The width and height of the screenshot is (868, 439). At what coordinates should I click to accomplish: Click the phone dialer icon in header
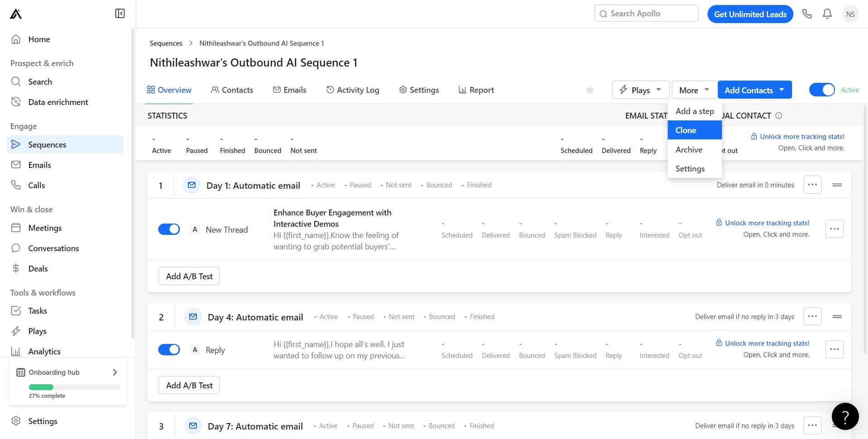click(x=807, y=14)
